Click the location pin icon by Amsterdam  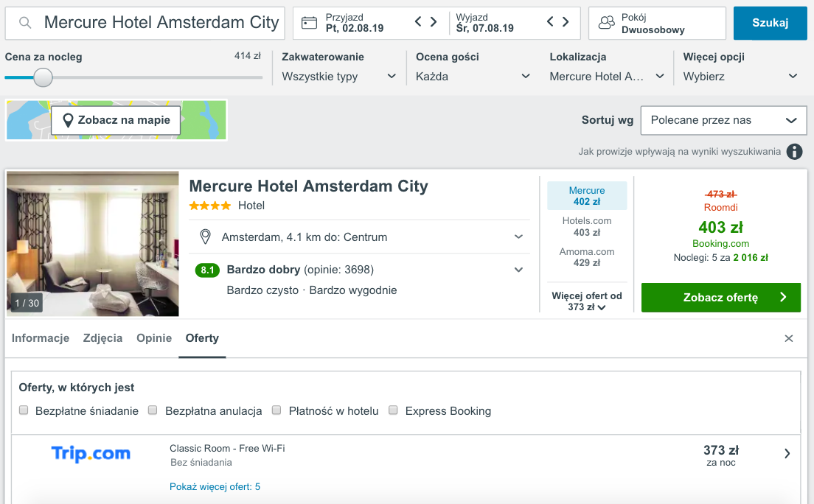[205, 237]
